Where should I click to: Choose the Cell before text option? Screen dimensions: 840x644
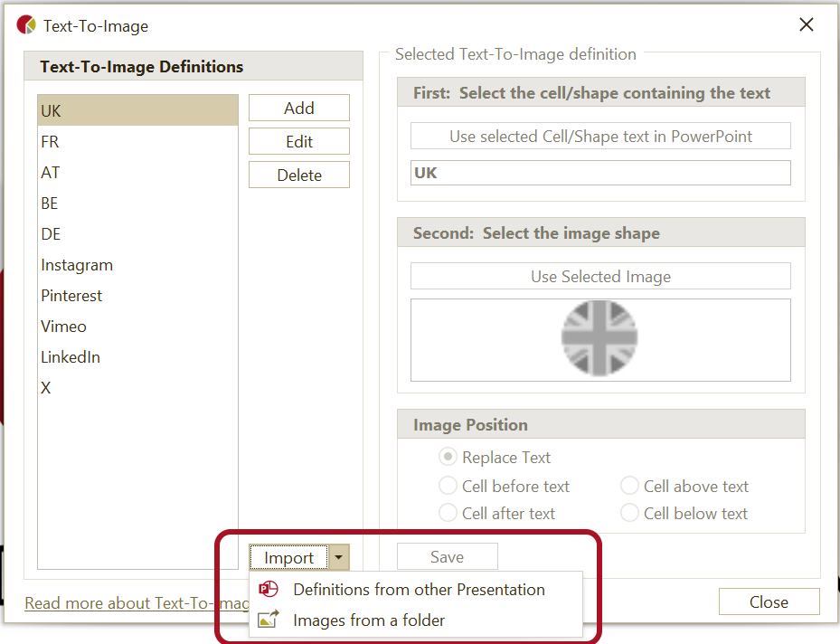click(x=448, y=487)
